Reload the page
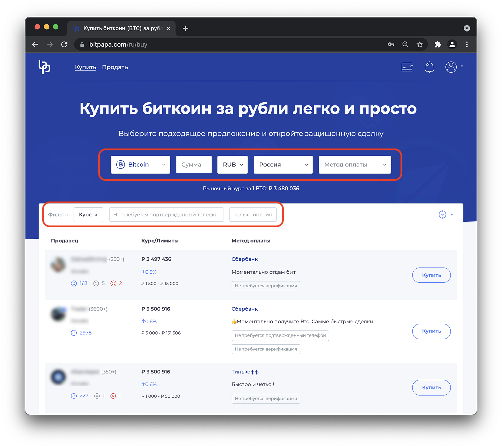Viewport: 502px width, 448px height. (64, 44)
